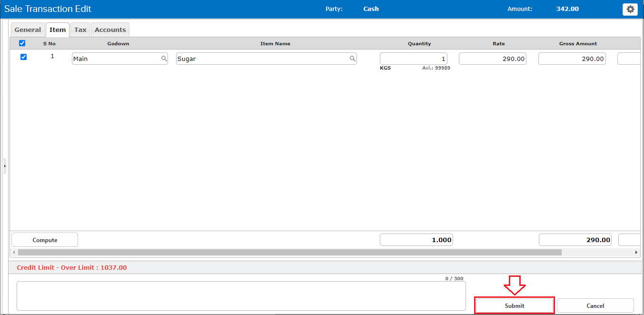This screenshot has width=644, height=315.
Task: Click the Item Name search magnifier icon
Action: 353,59
